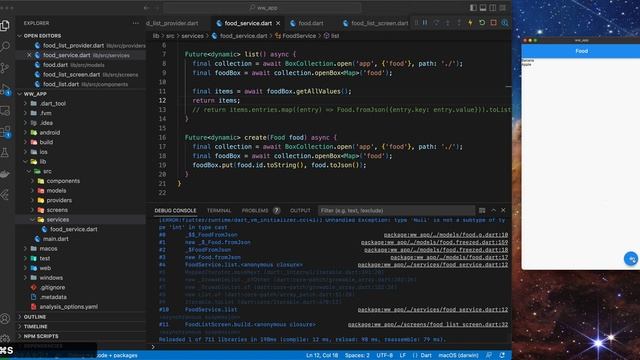
Task: Open the food_list_screen.dart:32 stack trace link
Action: 428,324
